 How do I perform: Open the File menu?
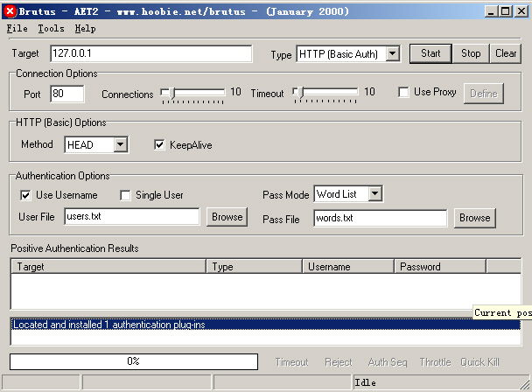(17, 29)
